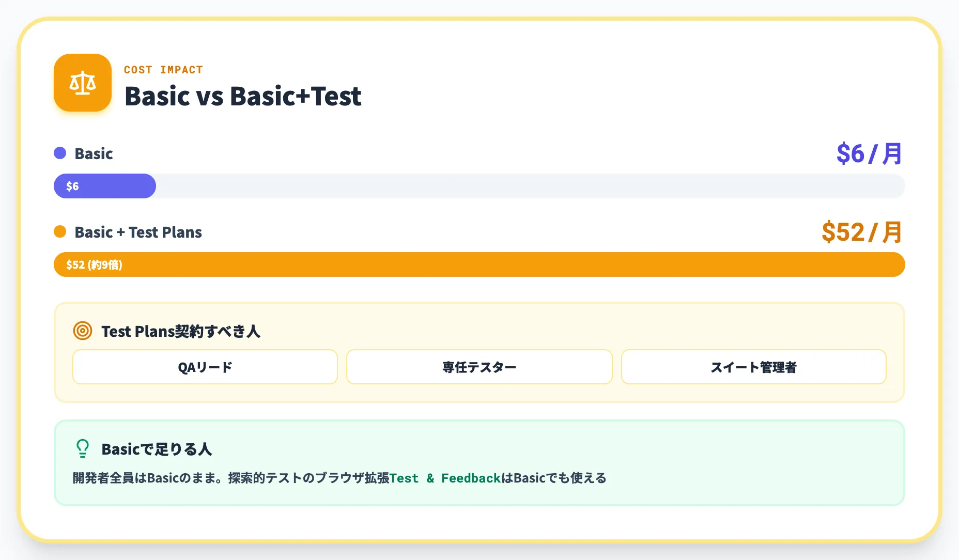Click the Test & Feedback green text
The image size is (959, 560).
tap(445, 478)
